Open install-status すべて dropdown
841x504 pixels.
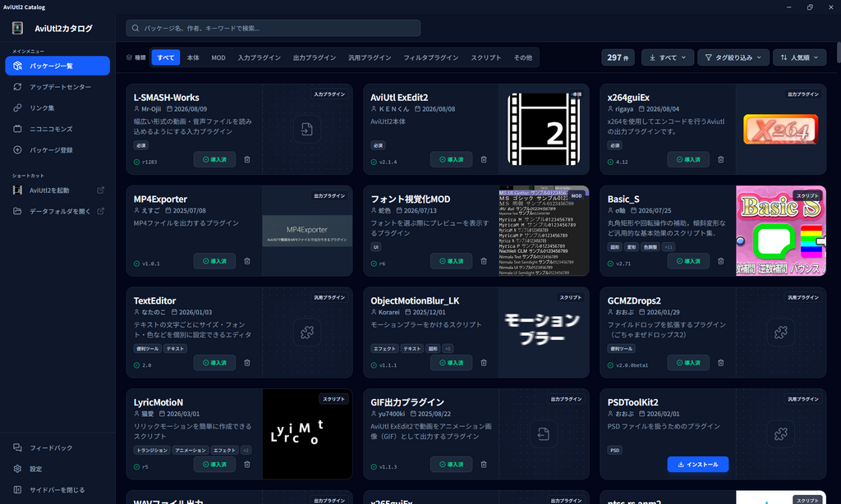[x=668, y=57]
